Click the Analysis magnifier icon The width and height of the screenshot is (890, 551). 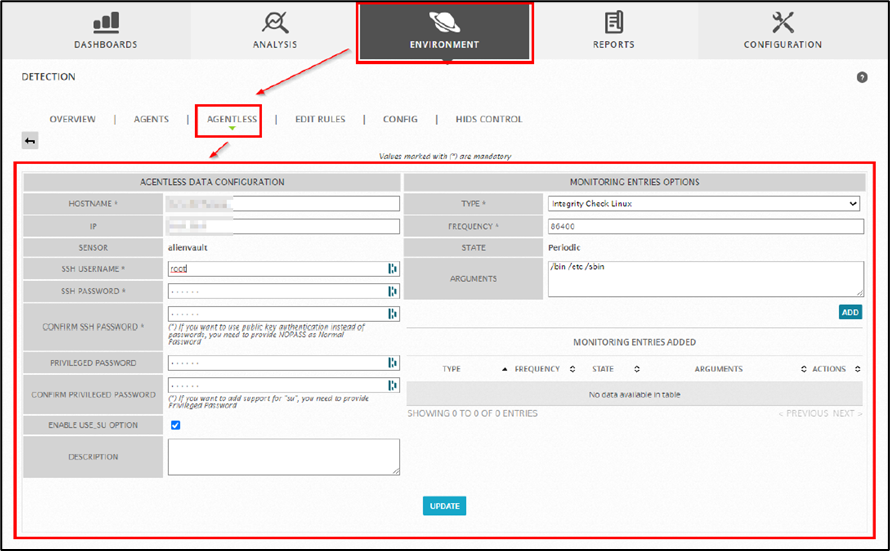(x=275, y=22)
